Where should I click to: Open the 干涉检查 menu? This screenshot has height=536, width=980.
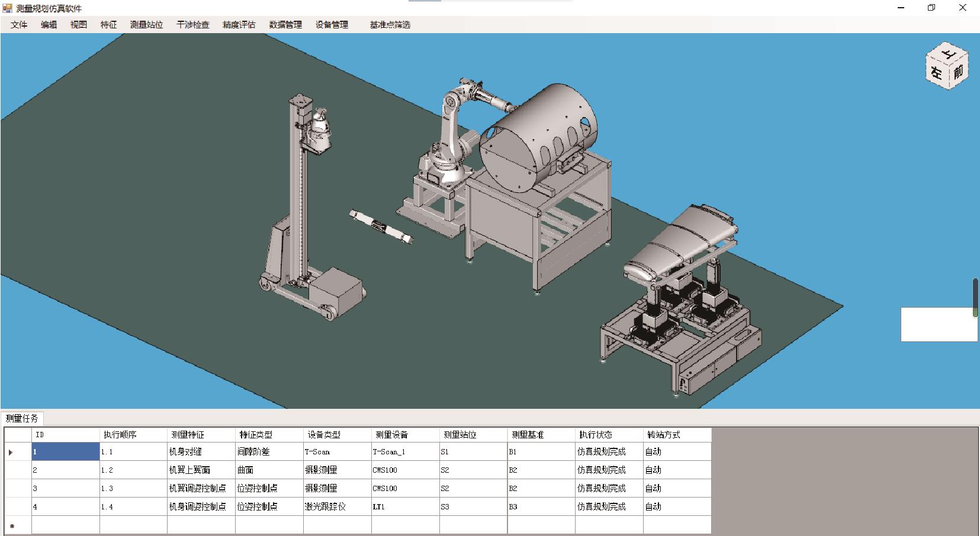(x=193, y=25)
